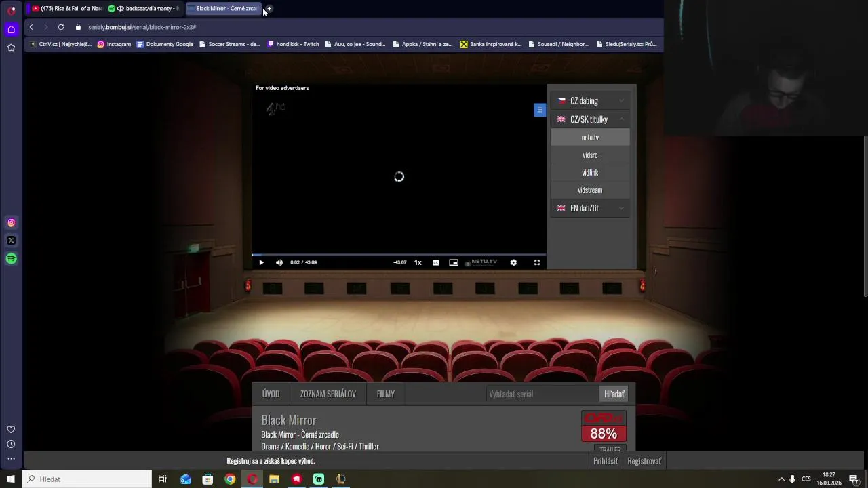Focus the Vyhľadať seriál search field
The height and width of the screenshot is (488, 868).
[541, 394]
